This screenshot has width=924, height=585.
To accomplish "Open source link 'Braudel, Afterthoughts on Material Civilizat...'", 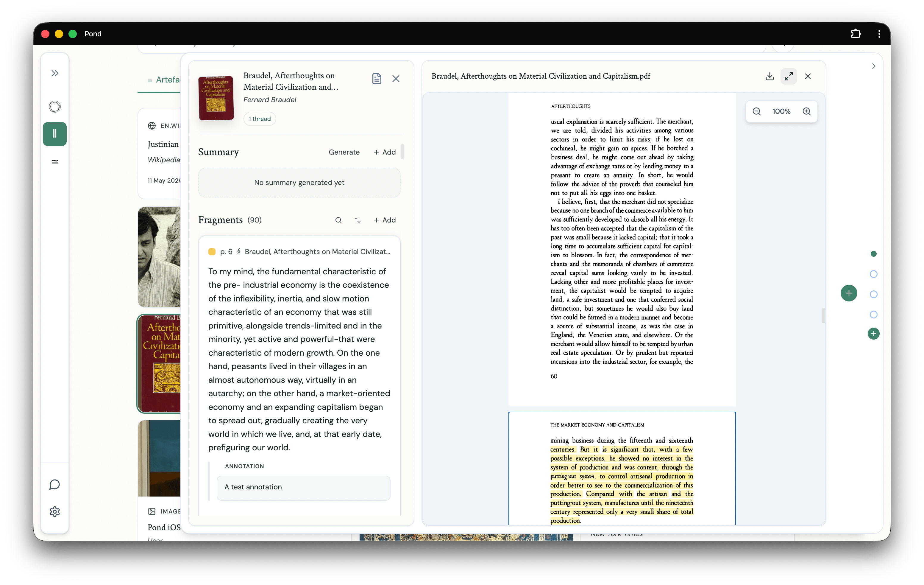I will tap(317, 252).
